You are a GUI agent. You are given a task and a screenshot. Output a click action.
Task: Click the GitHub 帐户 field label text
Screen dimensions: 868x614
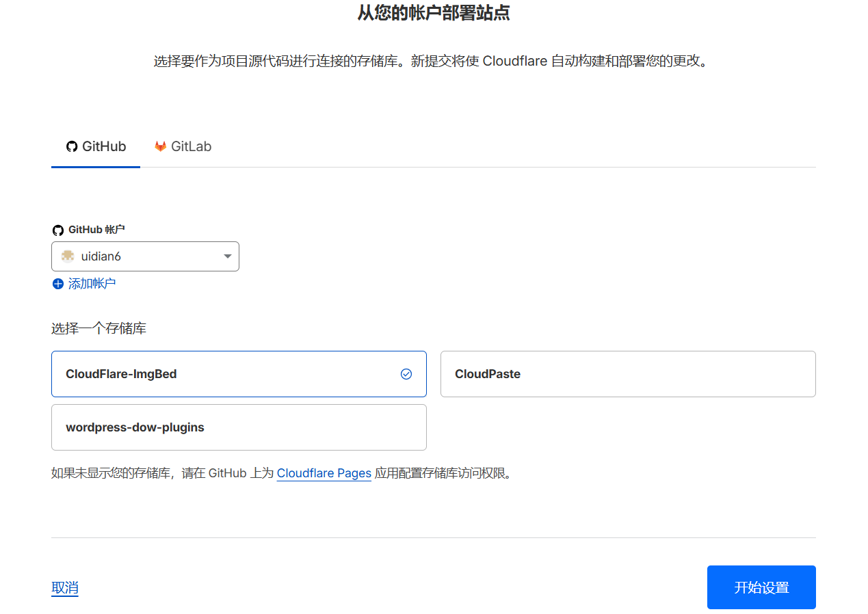[96, 230]
